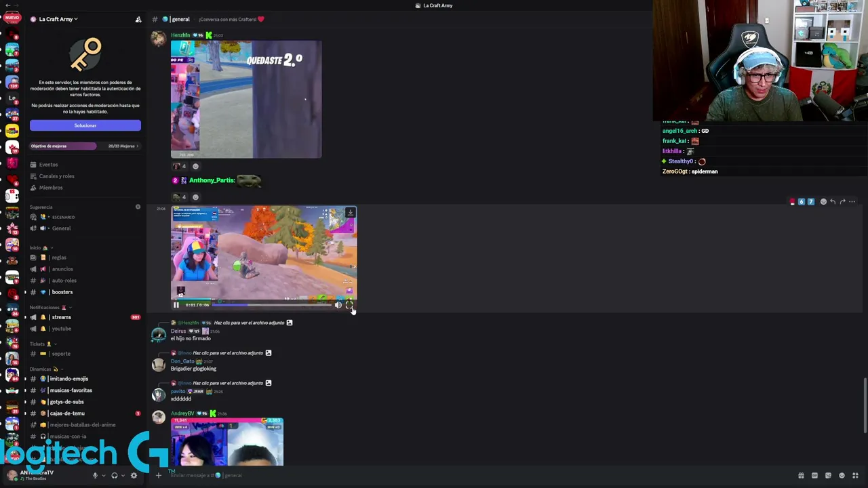
Task: Open microphone input options arrow
Action: click(x=103, y=476)
